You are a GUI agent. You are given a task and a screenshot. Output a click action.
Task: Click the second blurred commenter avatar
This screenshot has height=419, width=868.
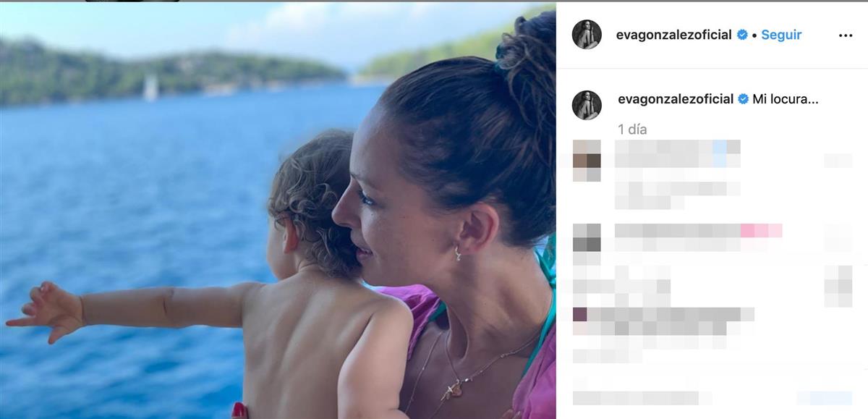[587, 237]
